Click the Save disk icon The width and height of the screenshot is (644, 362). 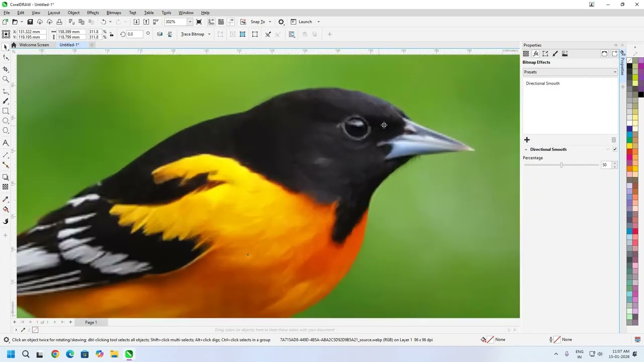pos(30,22)
